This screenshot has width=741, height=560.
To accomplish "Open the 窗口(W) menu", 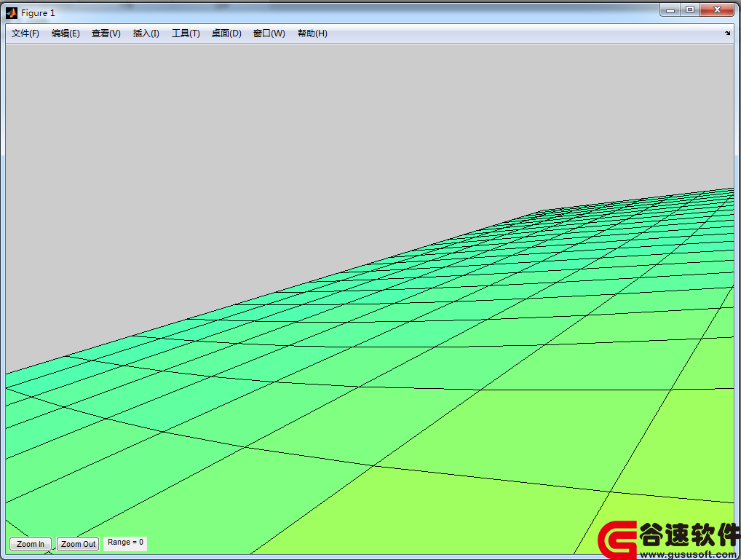I will tap(269, 33).
